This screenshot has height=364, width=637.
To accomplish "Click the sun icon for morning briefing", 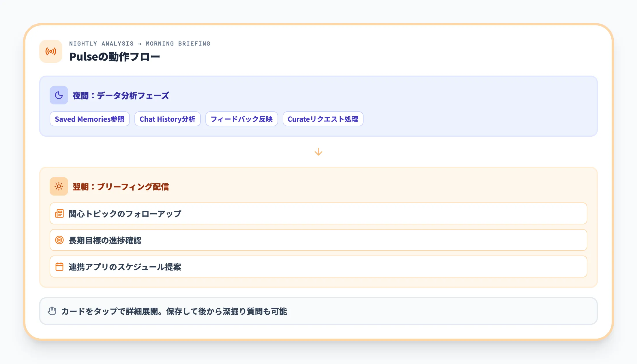I will (59, 187).
